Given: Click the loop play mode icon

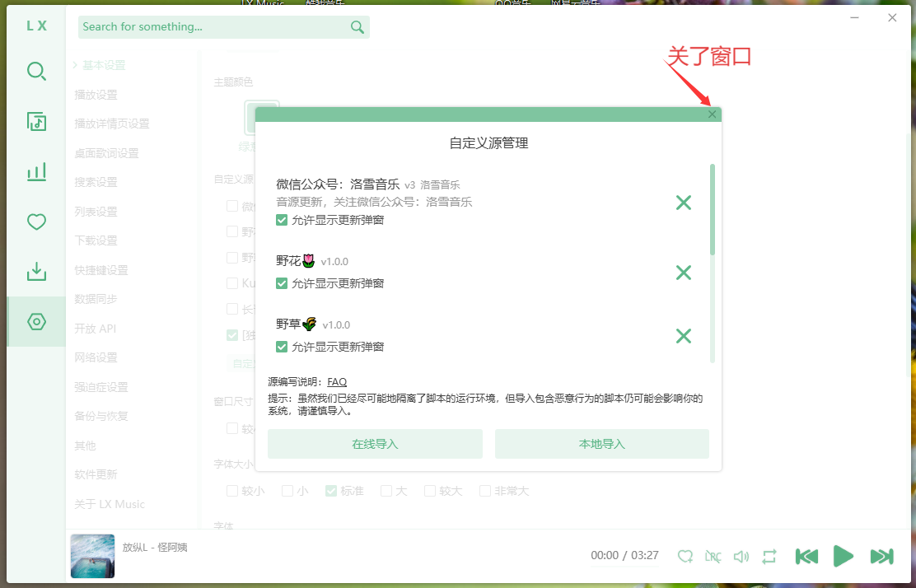Looking at the screenshot, I should click(x=769, y=557).
